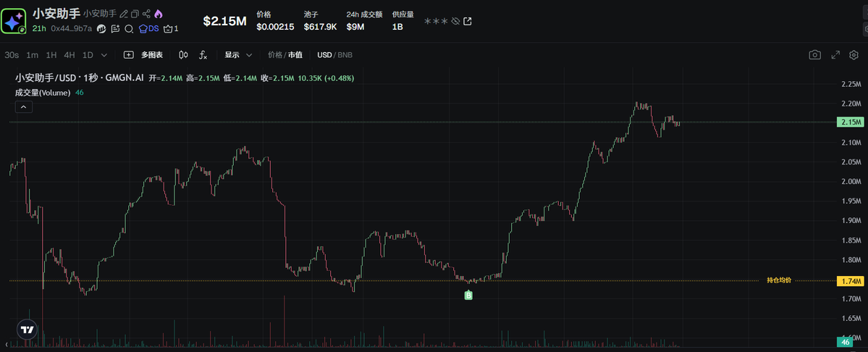The width and height of the screenshot is (868, 352).
Task: Toggle the hidden-balance eye-slash icon
Action: click(x=455, y=22)
